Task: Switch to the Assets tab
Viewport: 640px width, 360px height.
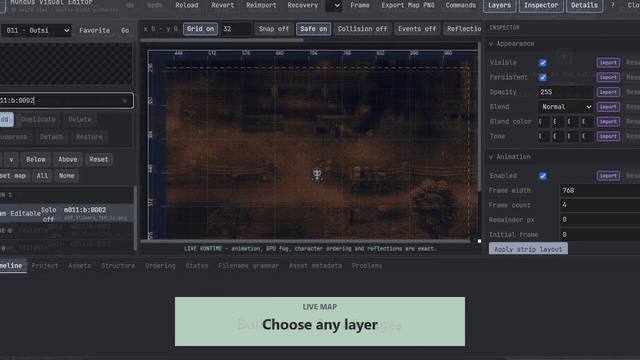Action: tap(80, 266)
